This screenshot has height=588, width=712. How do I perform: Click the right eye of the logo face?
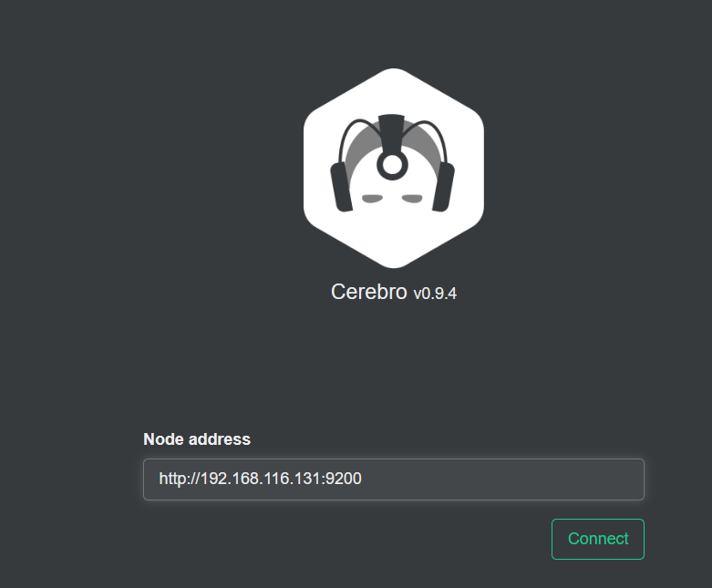click(x=412, y=199)
